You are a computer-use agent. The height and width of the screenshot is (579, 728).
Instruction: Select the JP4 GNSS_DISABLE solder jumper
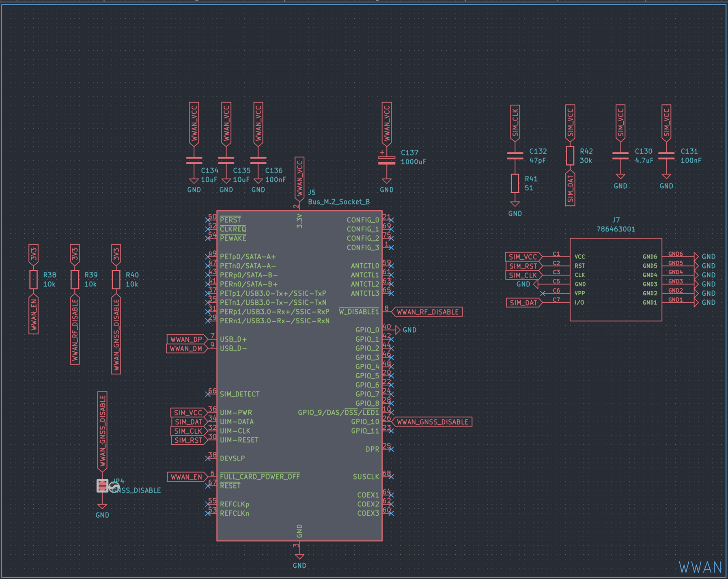[102, 486]
